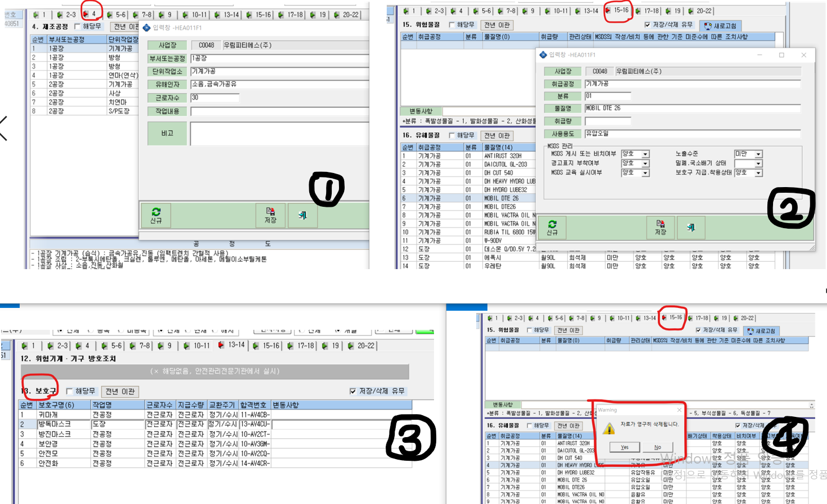Check 해당무 beside 13. 보호구
The width and height of the screenshot is (827, 504).
70,391
